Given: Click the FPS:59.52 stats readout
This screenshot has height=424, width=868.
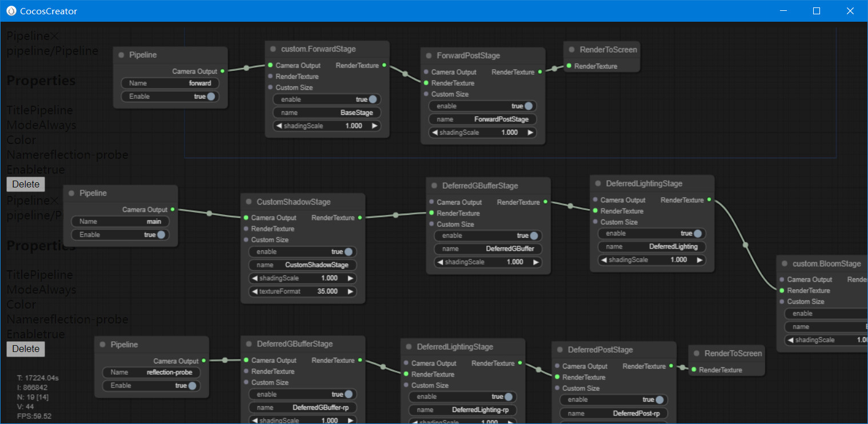Looking at the screenshot, I should [x=34, y=417].
